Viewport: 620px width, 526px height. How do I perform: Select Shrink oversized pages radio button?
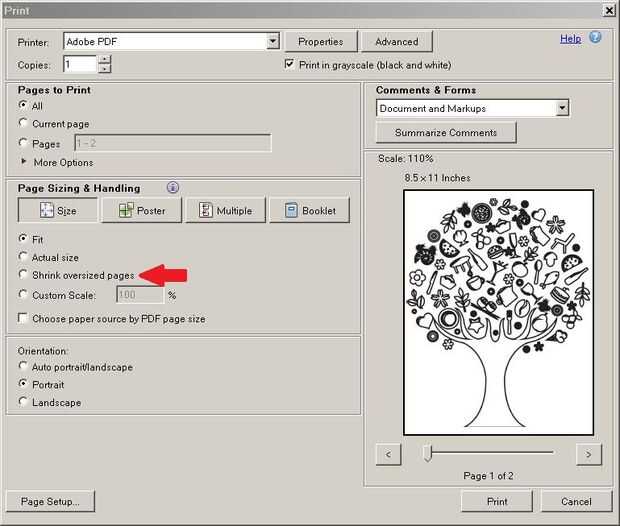[x=23, y=274]
